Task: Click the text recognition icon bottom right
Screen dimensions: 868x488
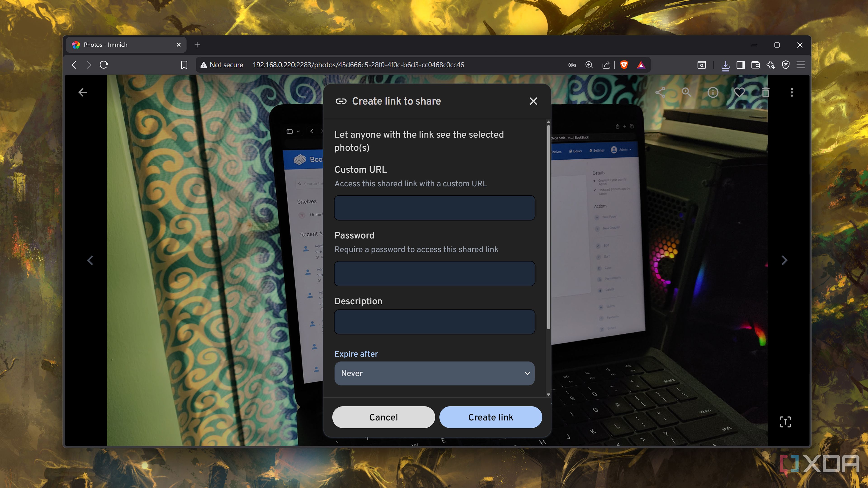Action: coord(785,422)
